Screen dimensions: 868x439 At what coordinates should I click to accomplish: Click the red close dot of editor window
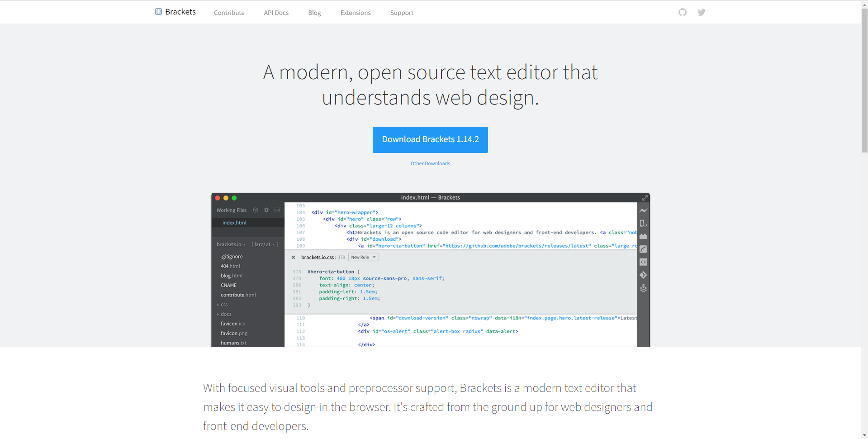click(x=218, y=198)
